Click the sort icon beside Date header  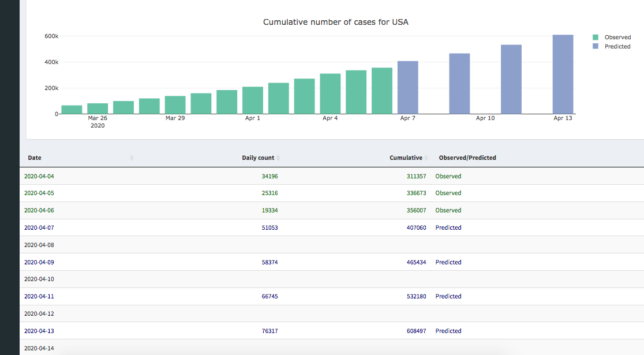tap(132, 158)
